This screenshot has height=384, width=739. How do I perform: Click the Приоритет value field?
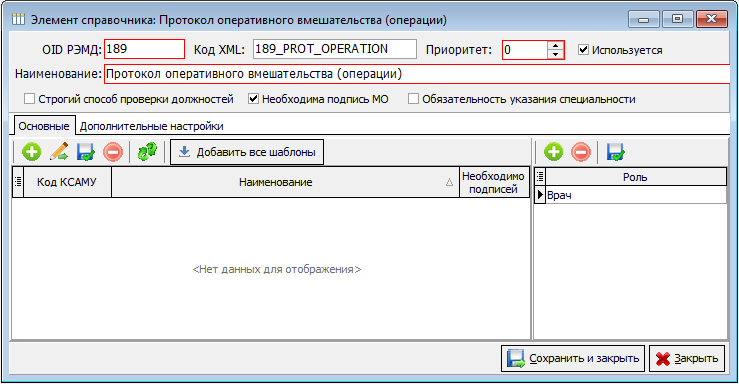tap(525, 49)
